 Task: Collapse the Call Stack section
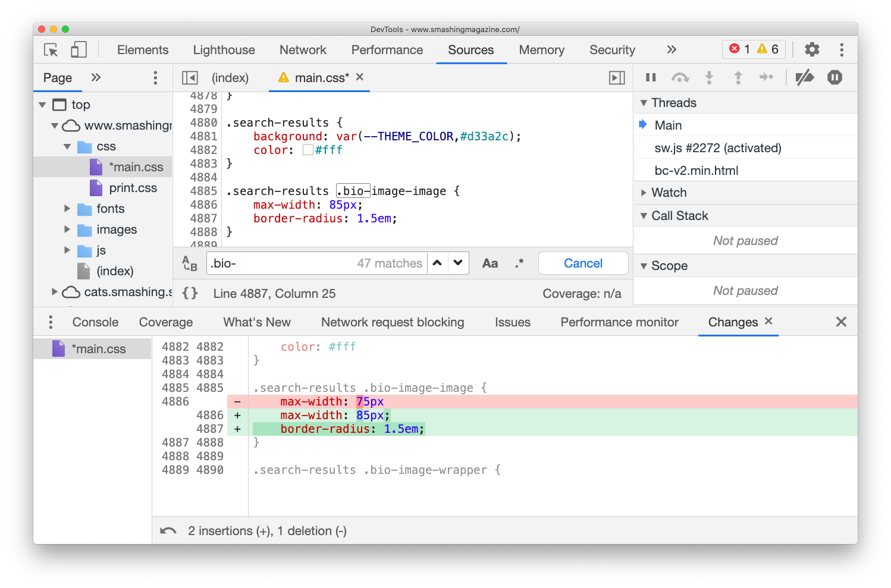click(644, 216)
